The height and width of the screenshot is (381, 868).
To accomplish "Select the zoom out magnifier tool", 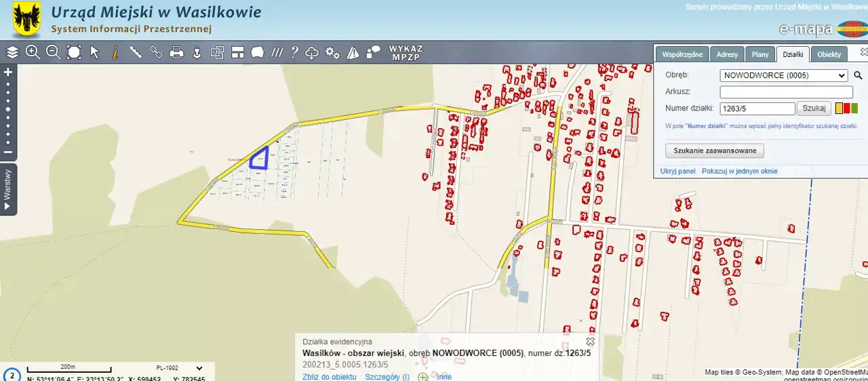I will [x=53, y=52].
